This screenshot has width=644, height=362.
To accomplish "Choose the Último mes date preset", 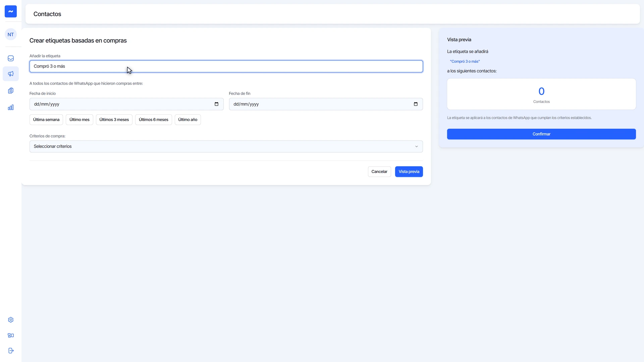I will pyautogui.click(x=79, y=120).
